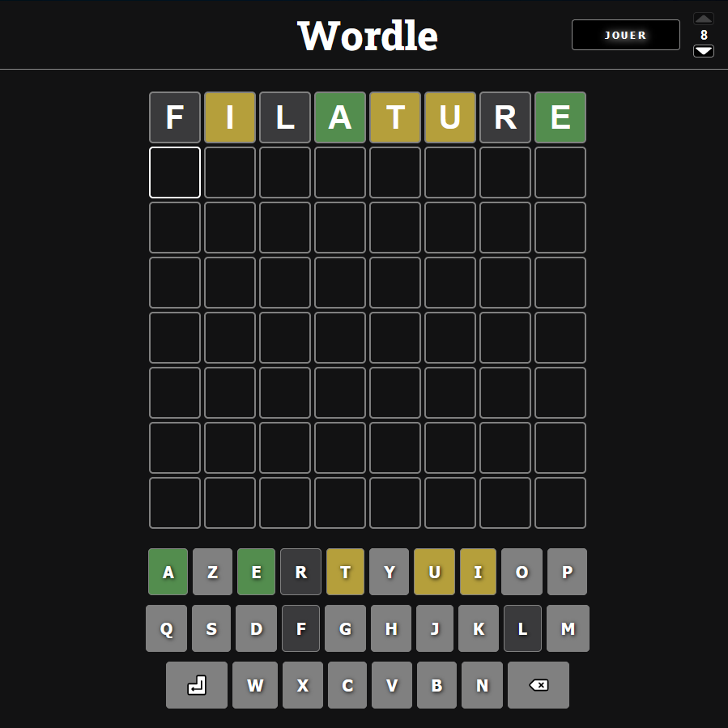Tap the yellow I key
Viewport: 728px width, 728px height.
[x=479, y=572]
